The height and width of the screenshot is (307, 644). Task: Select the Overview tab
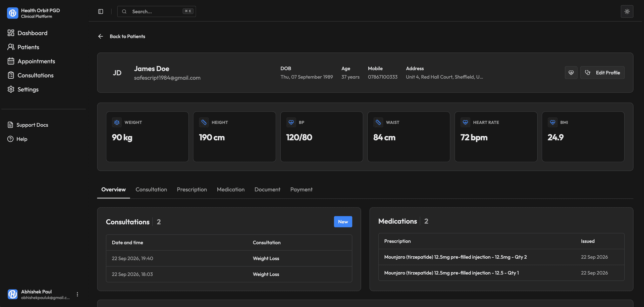(113, 189)
